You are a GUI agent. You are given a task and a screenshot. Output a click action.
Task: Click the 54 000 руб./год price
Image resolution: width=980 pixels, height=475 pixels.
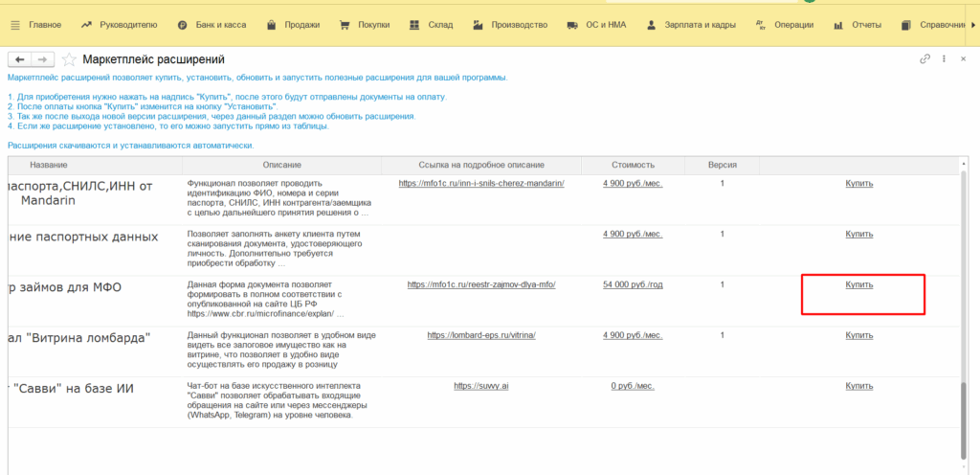click(633, 284)
